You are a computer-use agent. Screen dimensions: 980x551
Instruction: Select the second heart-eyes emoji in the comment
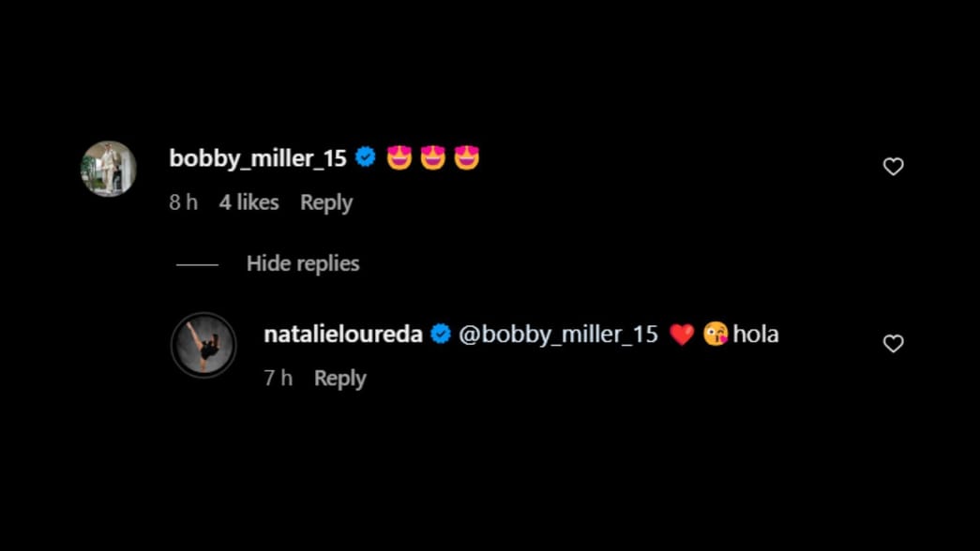(x=434, y=157)
